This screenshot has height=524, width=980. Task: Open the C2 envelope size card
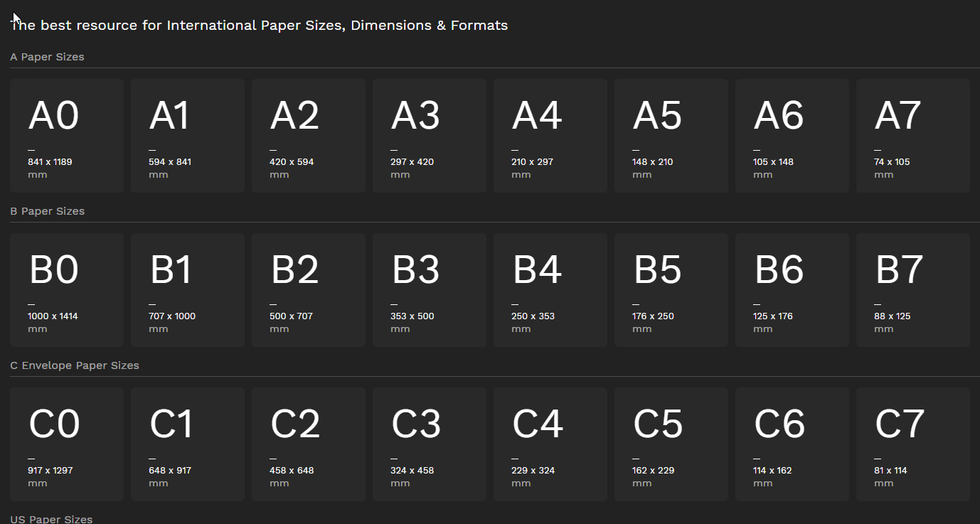(x=309, y=444)
